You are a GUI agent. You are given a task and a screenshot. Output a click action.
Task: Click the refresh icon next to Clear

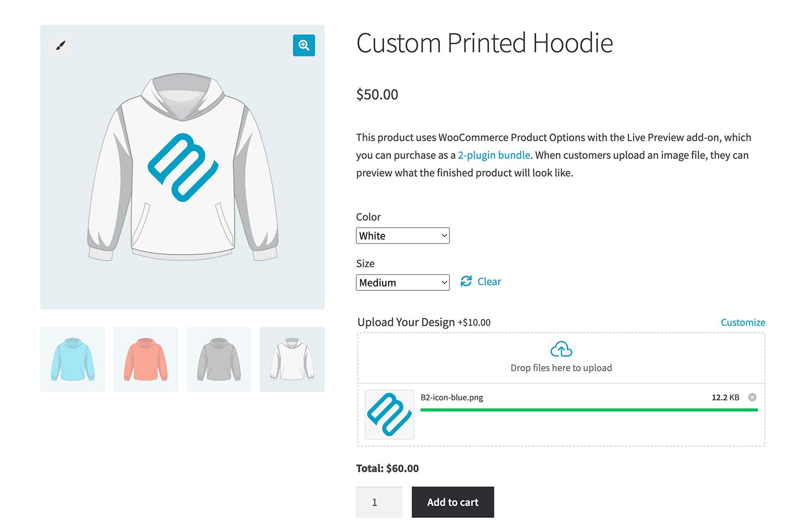[466, 281]
